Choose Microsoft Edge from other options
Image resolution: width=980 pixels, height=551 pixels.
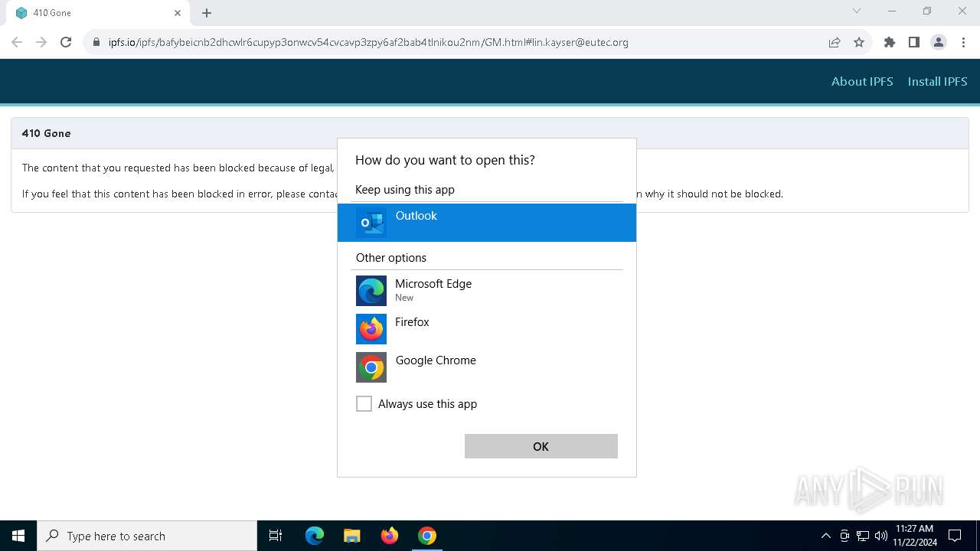(x=487, y=291)
